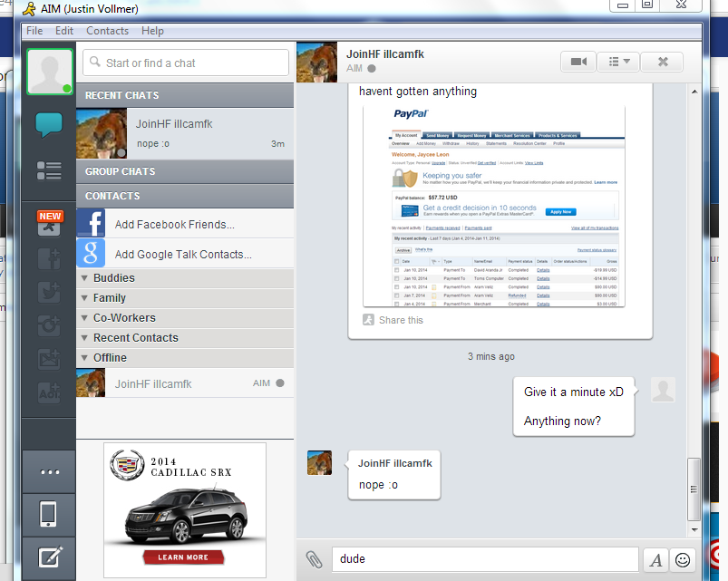This screenshot has width=728, height=581.
Task: Click the havent gotten anything message text
Action: point(417,92)
